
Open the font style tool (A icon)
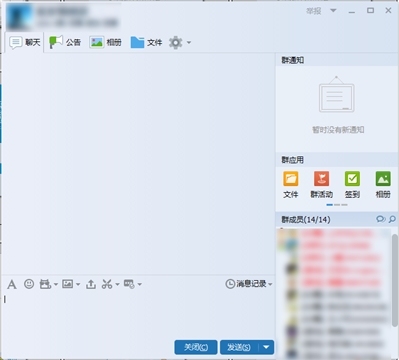point(12,284)
